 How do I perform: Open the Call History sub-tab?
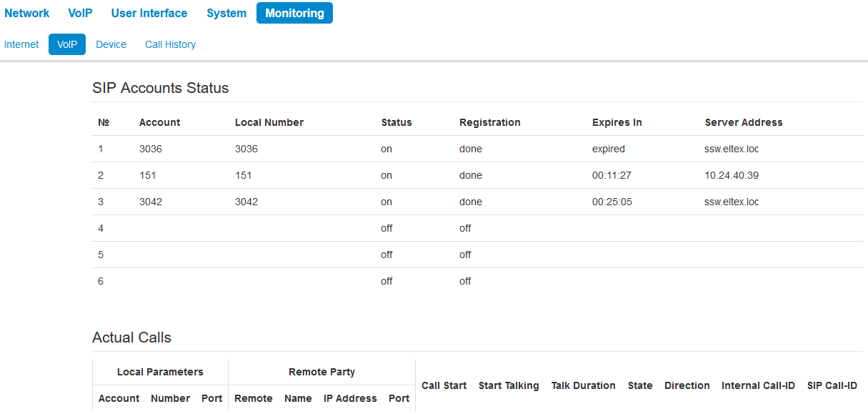click(x=170, y=44)
